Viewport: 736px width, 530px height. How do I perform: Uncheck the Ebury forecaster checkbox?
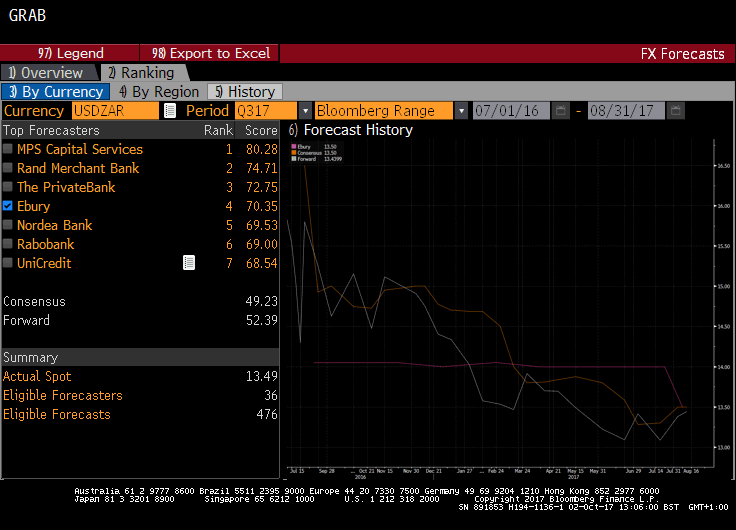[8, 206]
